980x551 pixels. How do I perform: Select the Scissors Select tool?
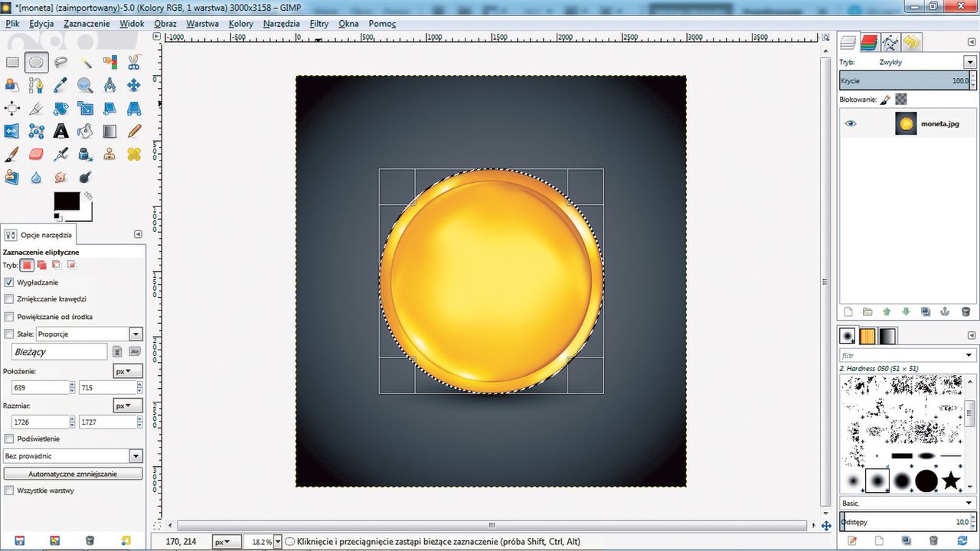pos(134,62)
